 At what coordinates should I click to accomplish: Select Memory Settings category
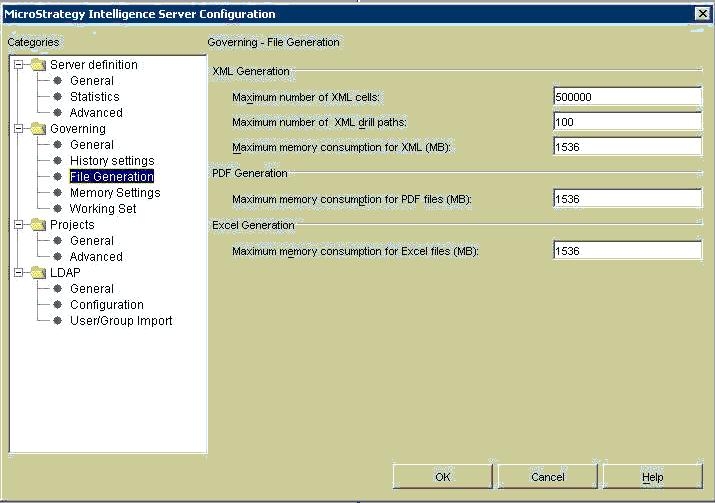[x=115, y=192]
